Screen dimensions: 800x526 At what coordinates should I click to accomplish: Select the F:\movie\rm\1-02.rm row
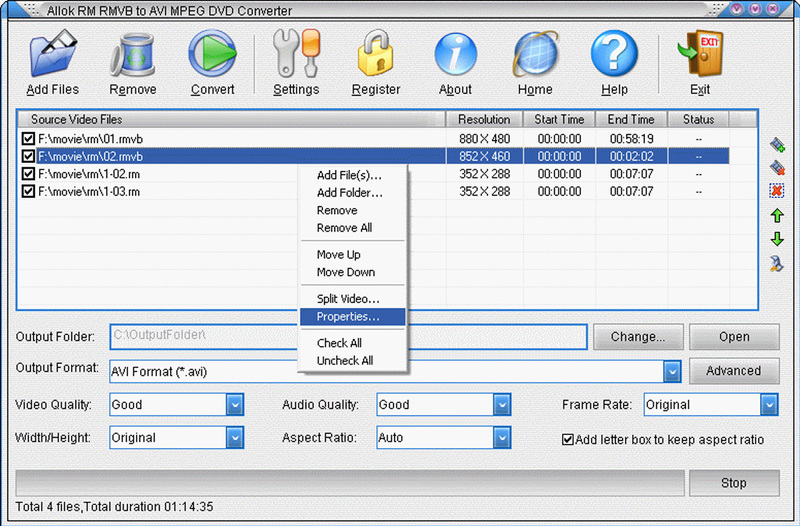click(375, 174)
